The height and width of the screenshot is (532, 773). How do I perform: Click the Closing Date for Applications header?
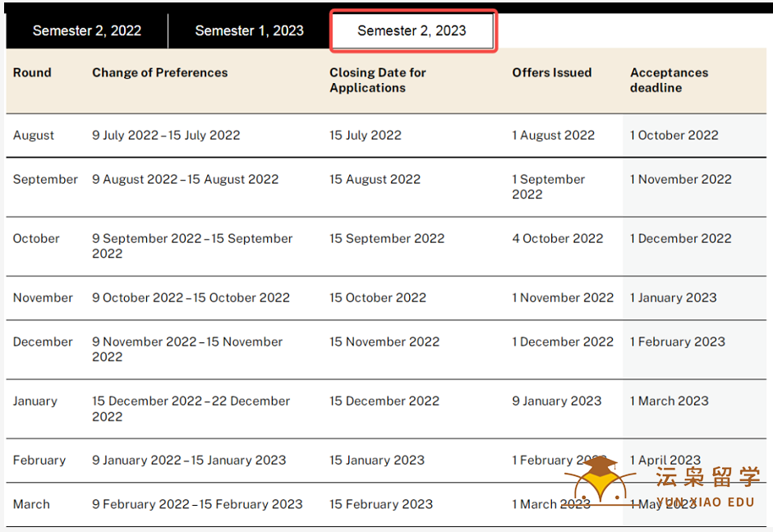pos(378,80)
